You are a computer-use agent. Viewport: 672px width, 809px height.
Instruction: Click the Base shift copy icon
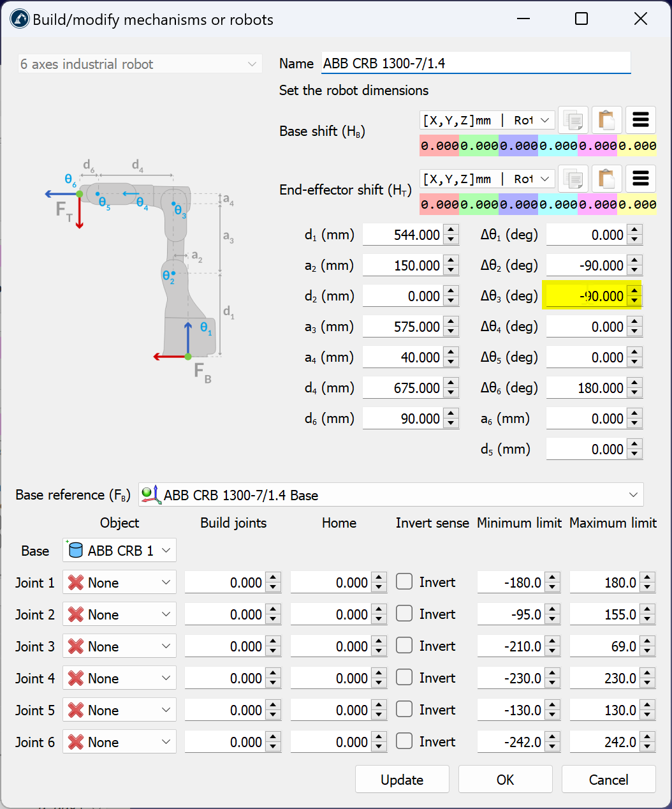(x=573, y=120)
